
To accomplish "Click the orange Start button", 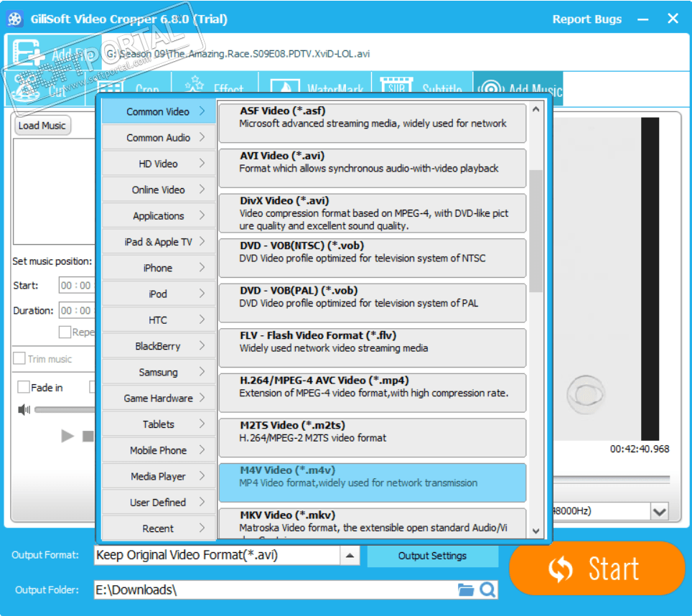I will (x=597, y=569).
